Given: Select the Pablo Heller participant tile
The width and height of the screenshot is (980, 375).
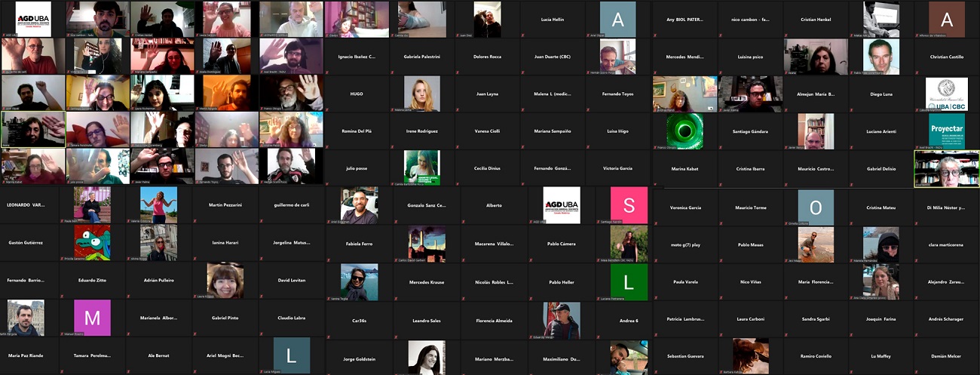Looking at the screenshot, I should coord(562,281).
